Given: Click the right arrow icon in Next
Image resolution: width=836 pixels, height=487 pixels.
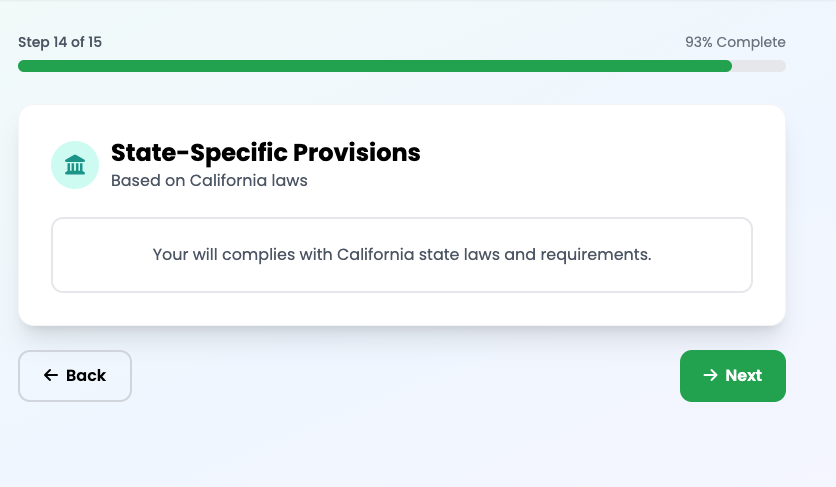Looking at the screenshot, I should click(710, 376).
